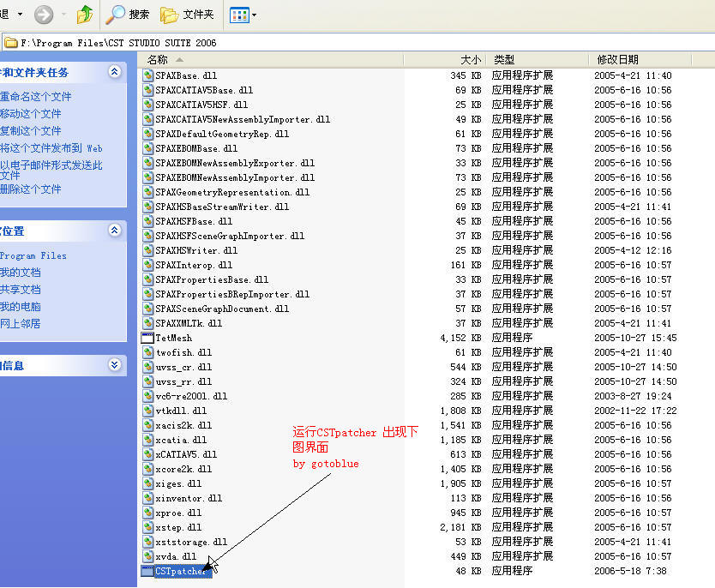Select file name xCATIAV5.dll
The width and height of the screenshot is (715, 588).
[186, 454]
